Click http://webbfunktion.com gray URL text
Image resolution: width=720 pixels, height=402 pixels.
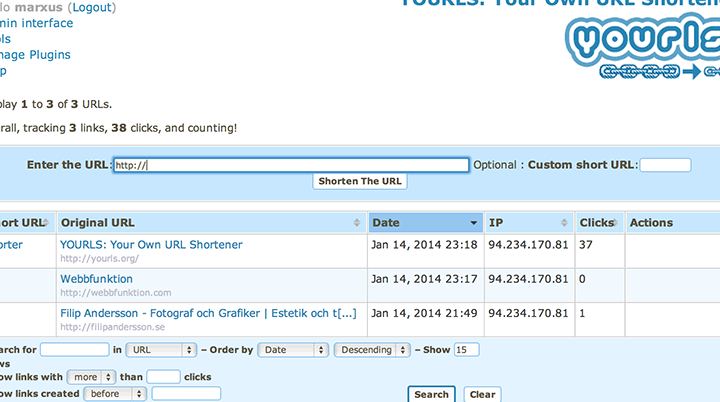tap(116, 293)
